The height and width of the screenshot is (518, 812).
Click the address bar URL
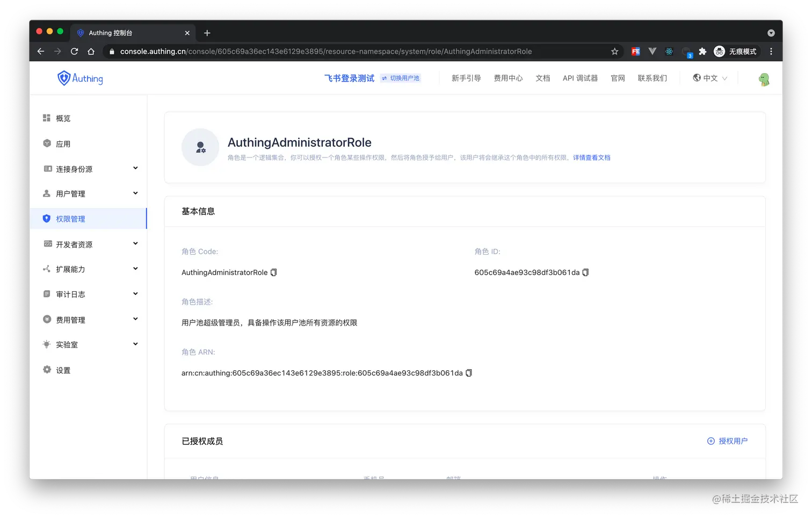tap(325, 52)
